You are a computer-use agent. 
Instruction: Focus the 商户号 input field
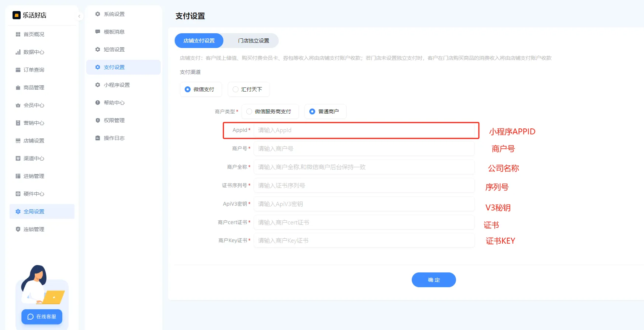coord(364,149)
